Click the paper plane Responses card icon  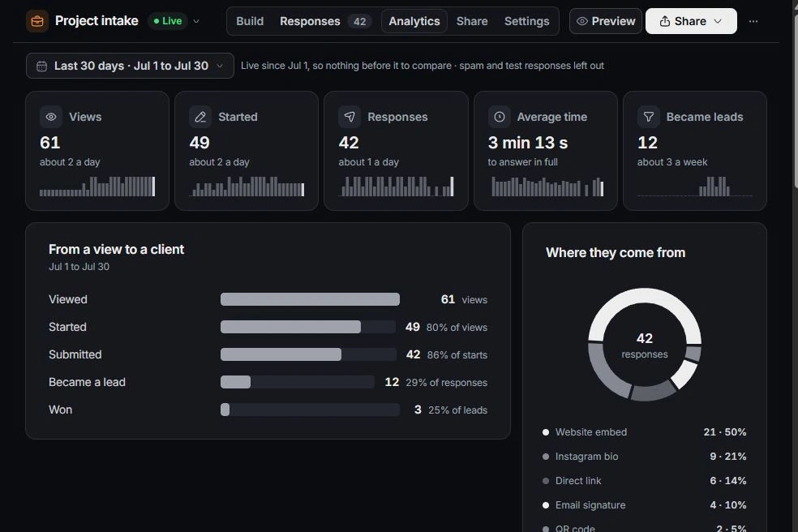[x=350, y=117]
